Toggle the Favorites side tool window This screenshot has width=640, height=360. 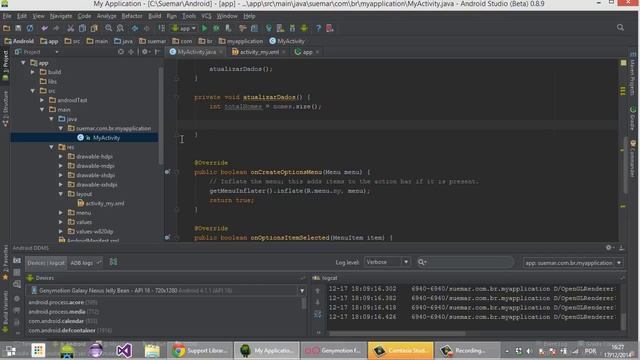coord(5,262)
